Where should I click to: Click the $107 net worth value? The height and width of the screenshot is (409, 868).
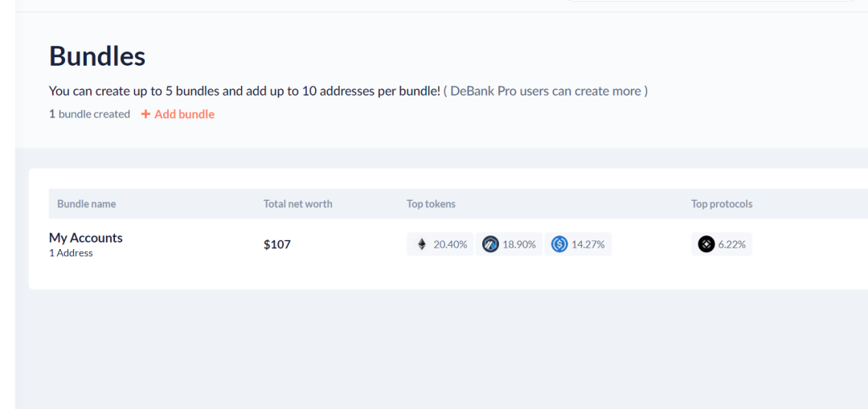[277, 244]
